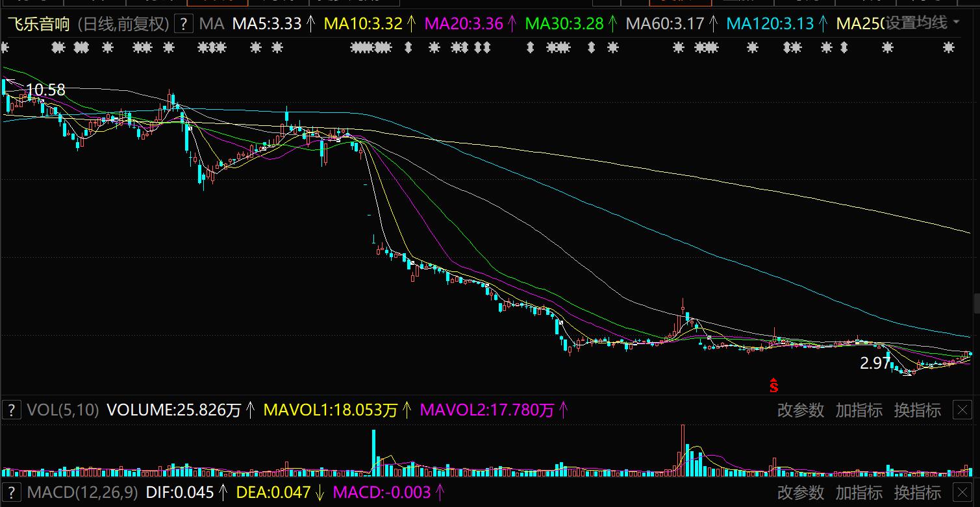Click 换指标 in the VOL panel
This screenshot has width=980, height=507.
point(917,410)
